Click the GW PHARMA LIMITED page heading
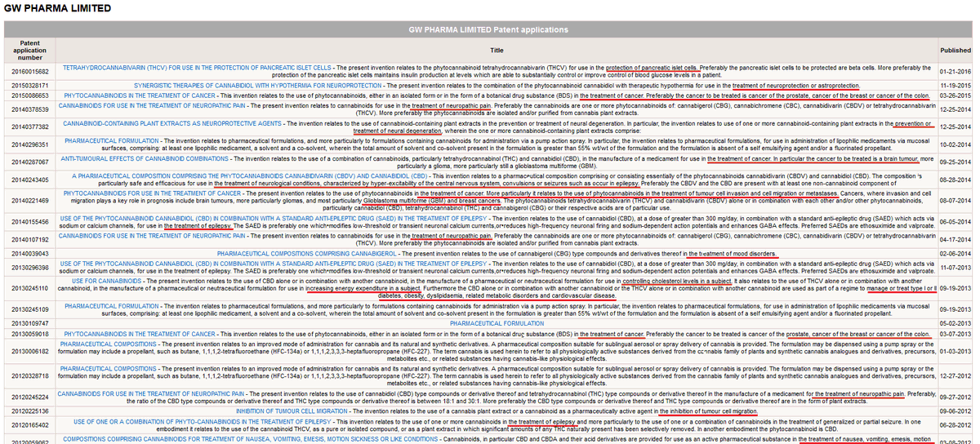 click(x=57, y=8)
